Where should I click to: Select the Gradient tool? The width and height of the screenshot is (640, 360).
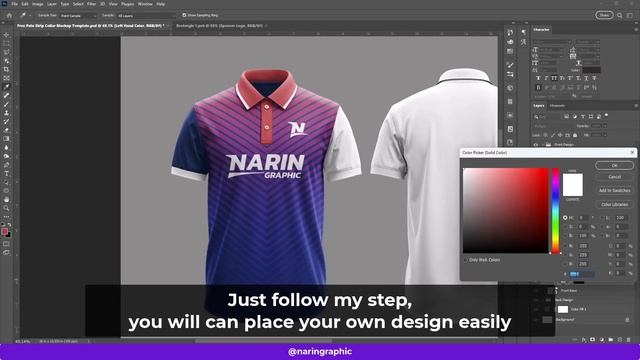point(6,139)
